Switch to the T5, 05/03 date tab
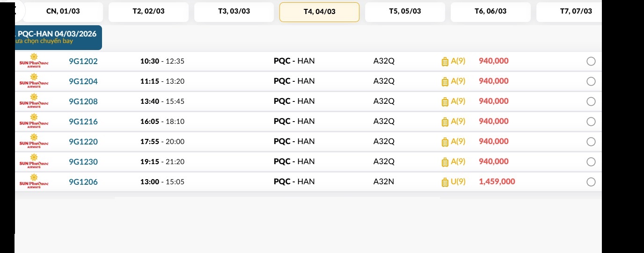 405,12
